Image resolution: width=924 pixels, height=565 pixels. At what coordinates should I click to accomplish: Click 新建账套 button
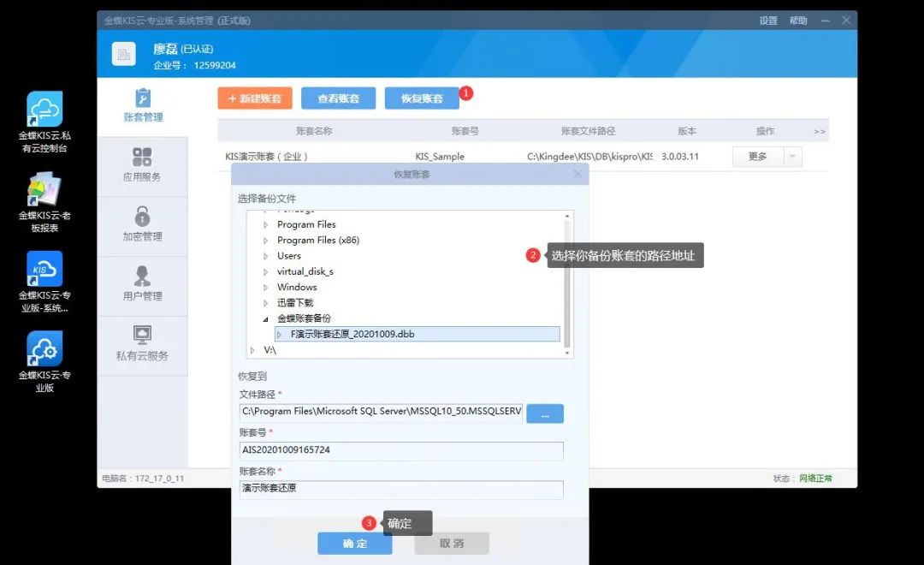[x=255, y=98]
